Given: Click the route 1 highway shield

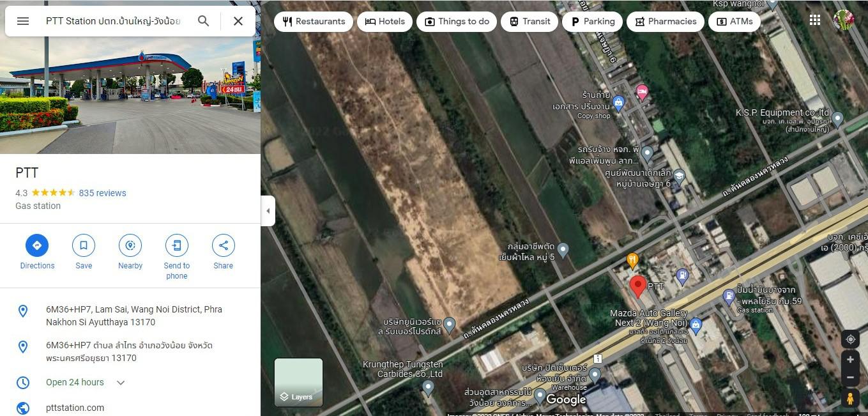Looking at the screenshot, I should tap(598, 359).
